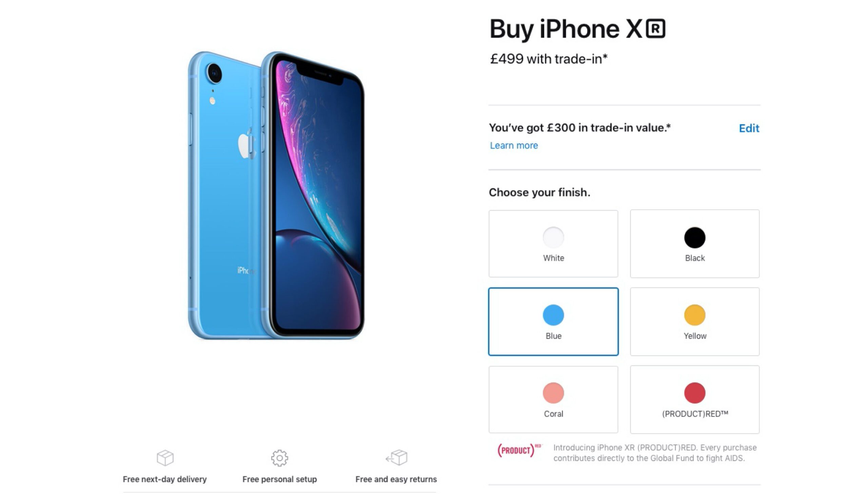868x494 pixels.
Task: Click the (PRODUCT)RED logo below the finishes
Action: (520, 450)
